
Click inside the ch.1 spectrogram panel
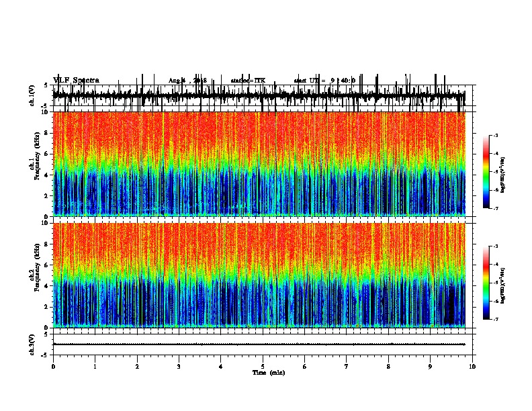click(x=259, y=164)
